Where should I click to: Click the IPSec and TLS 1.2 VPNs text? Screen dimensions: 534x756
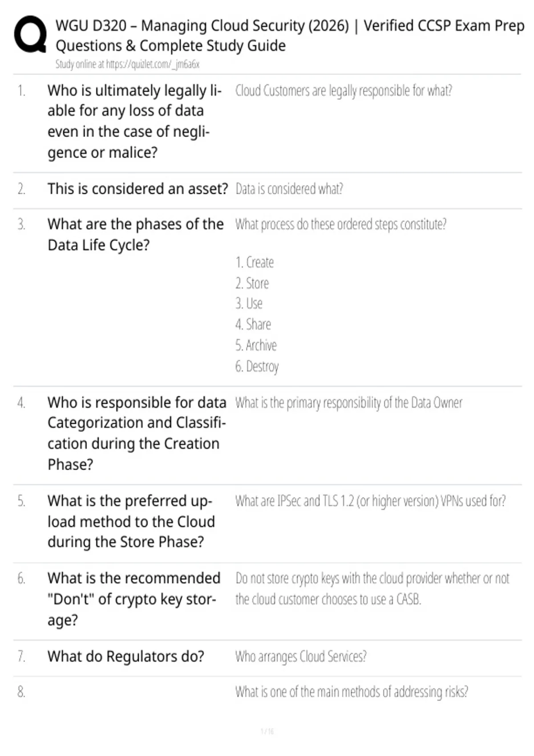coord(371,501)
